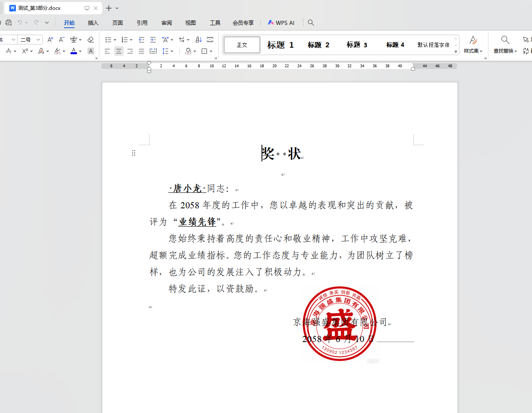The height and width of the screenshot is (413, 532).
Task: Apply the 标题 2 style
Action: [319, 45]
